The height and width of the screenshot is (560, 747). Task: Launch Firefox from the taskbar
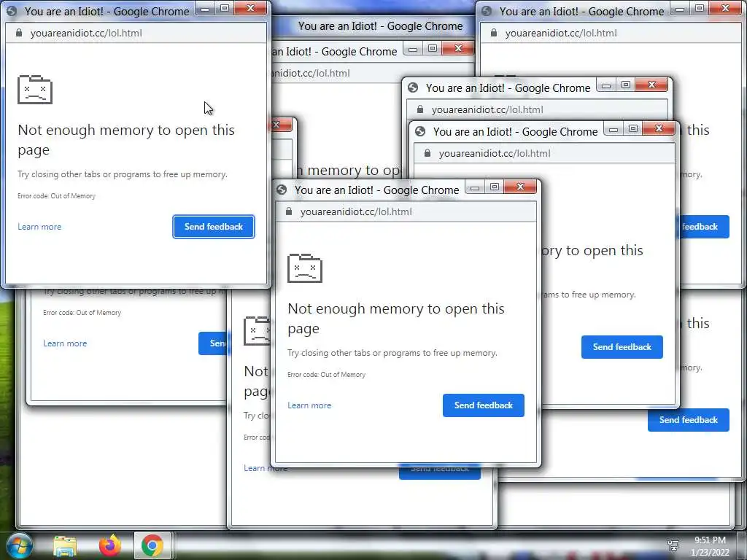[110, 545]
